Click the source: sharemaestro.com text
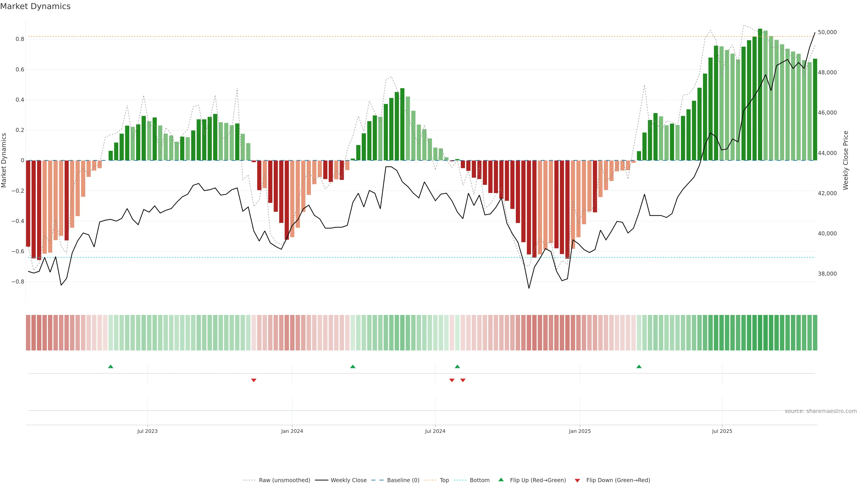This screenshot has height=488, width=868. [821, 411]
